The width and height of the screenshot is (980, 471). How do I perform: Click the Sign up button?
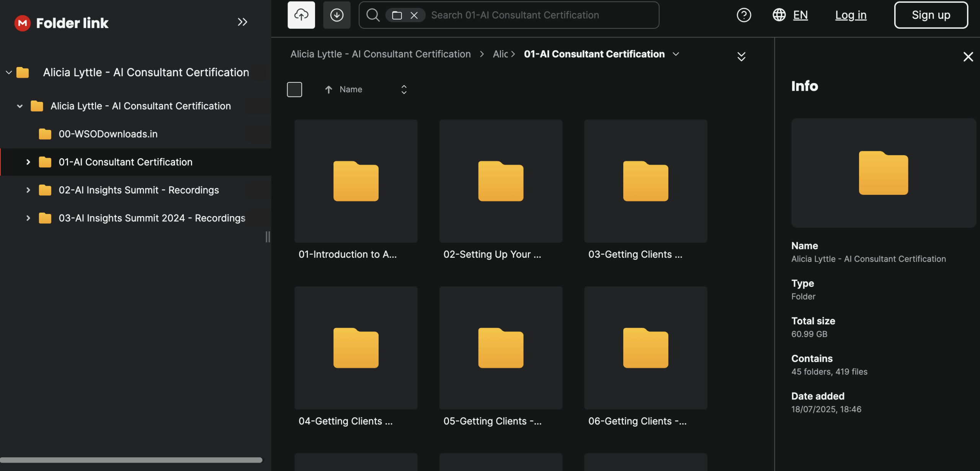click(931, 15)
